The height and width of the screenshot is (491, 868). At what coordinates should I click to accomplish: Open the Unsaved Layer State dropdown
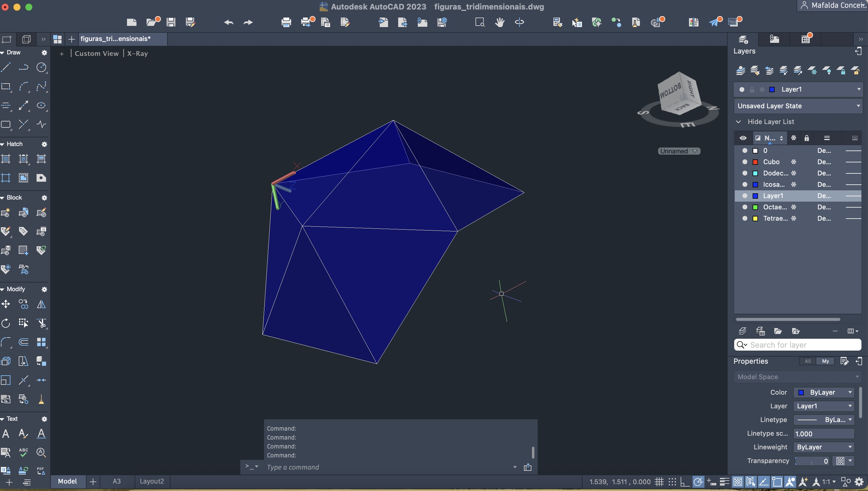tap(858, 106)
